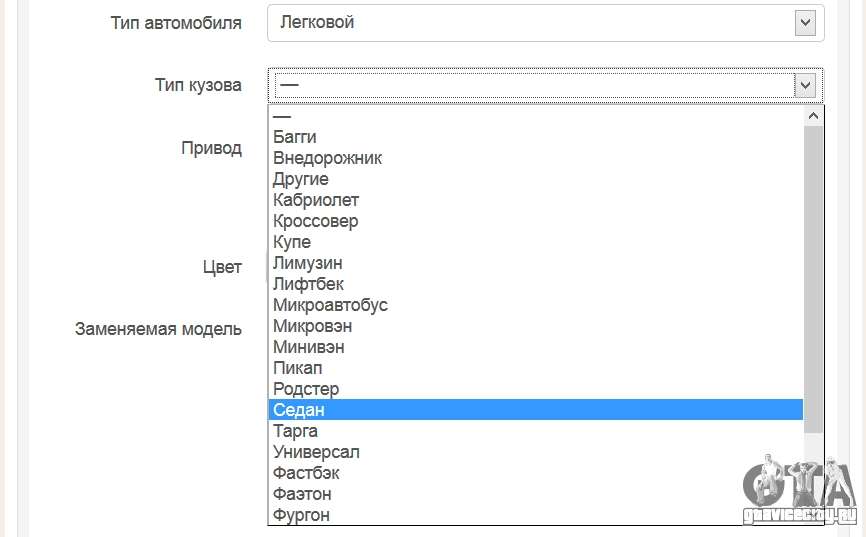Pick Кабриолет from the dropdown list
This screenshot has width=866, height=537.
click(x=535, y=200)
